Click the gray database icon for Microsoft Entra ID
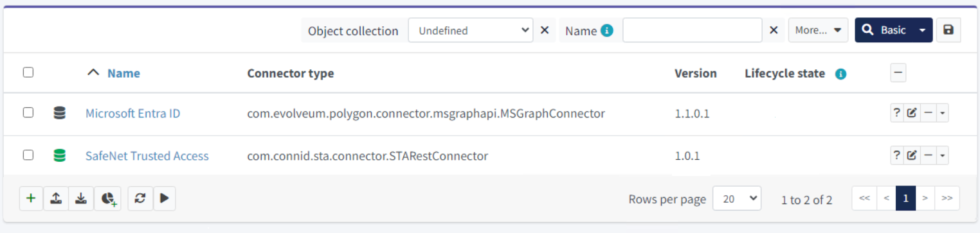Screen dimensions: 980x233 (x=60, y=113)
